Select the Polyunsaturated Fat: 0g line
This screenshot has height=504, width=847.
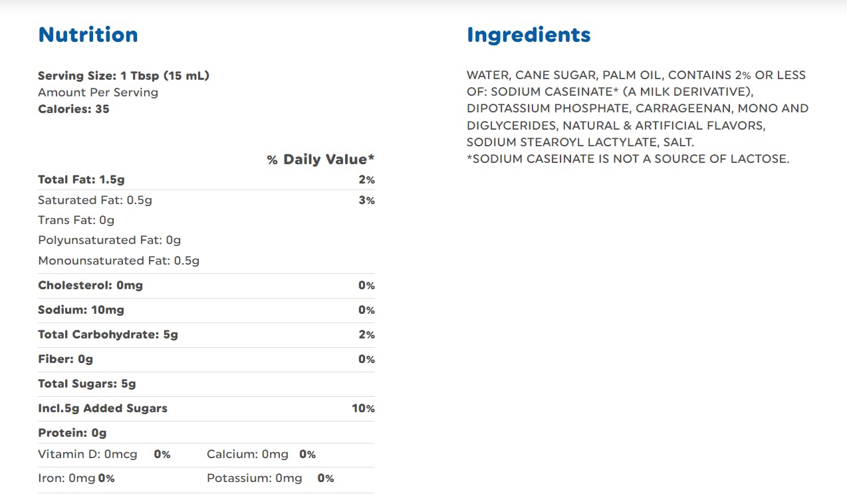tap(109, 240)
